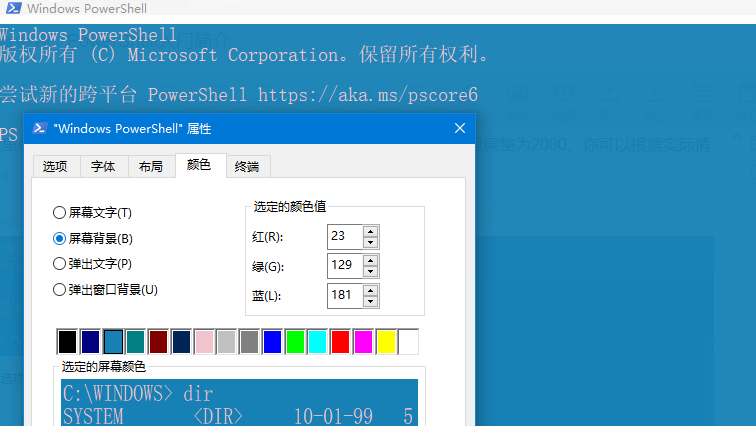This screenshot has width=756, height=426.
Task: Increase the red value with up arrow
Action: (370, 231)
